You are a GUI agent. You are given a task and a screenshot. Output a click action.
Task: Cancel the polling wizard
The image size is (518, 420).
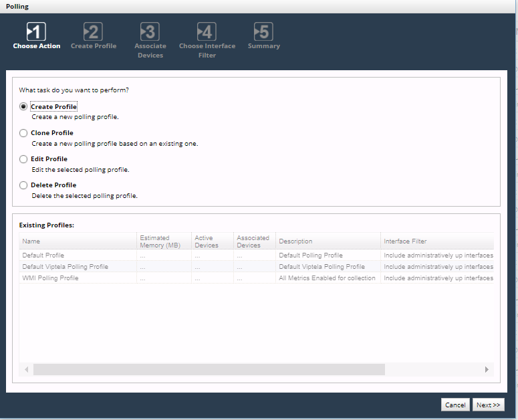pyautogui.click(x=455, y=405)
